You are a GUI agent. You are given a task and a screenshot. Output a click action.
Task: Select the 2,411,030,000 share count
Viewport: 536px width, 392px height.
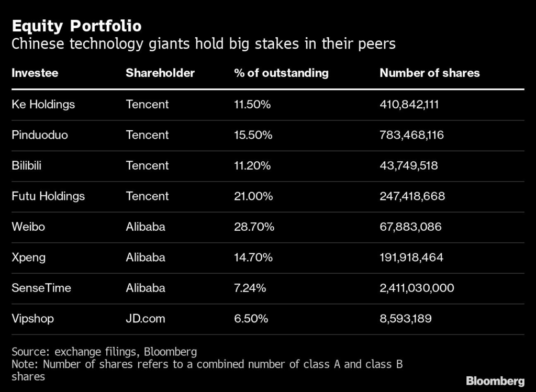click(x=417, y=288)
